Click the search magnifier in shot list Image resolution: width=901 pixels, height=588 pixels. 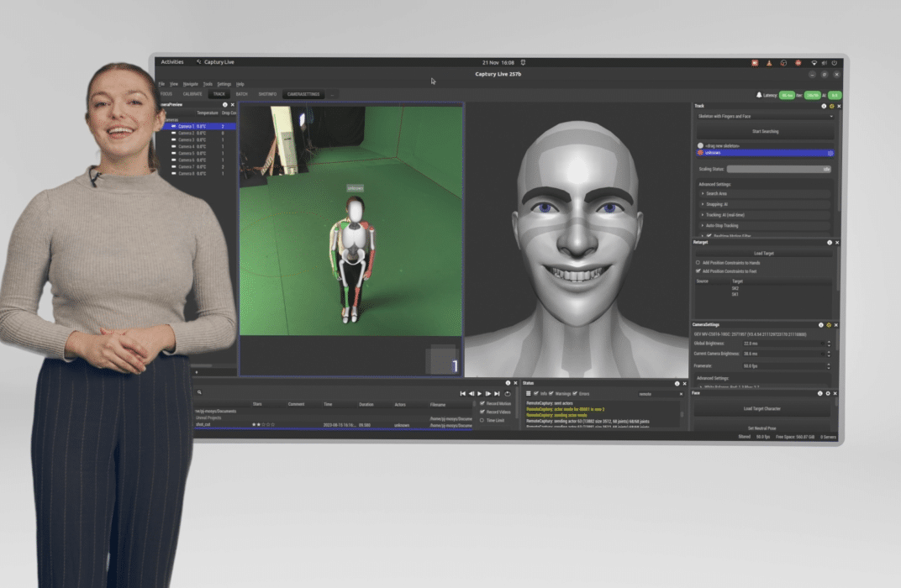click(x=199, y=392)
